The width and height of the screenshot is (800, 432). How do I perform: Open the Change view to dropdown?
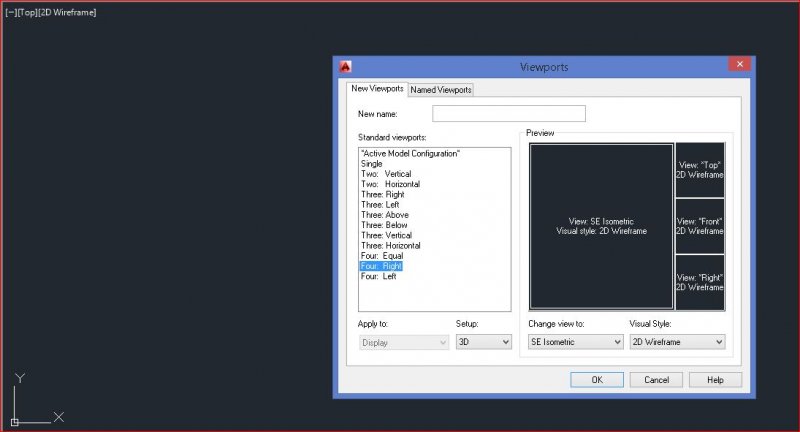[x=576, y=342]
